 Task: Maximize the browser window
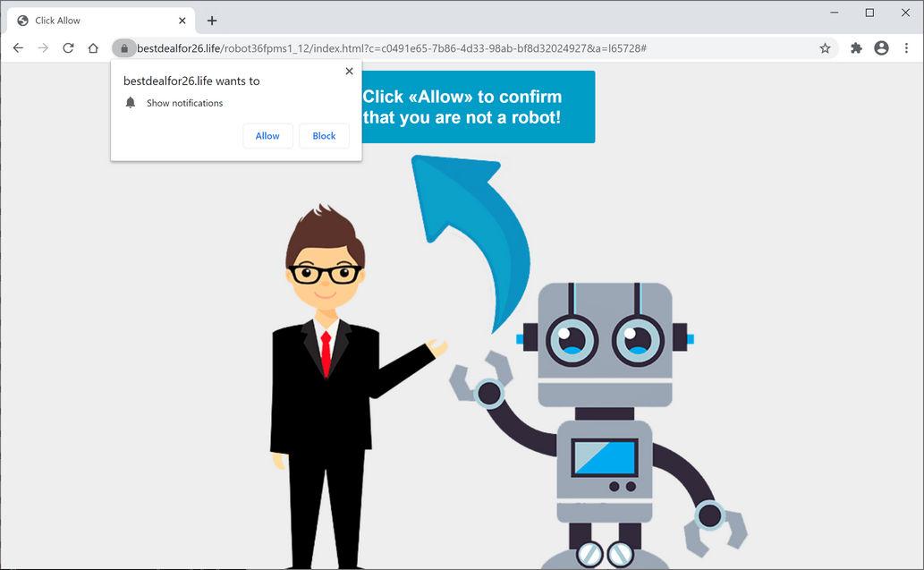coord(869,13)
